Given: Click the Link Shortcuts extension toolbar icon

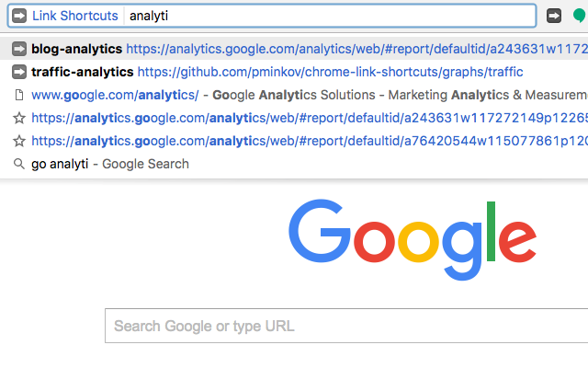Looking at the screenshot, I should (x=554, y=16).
